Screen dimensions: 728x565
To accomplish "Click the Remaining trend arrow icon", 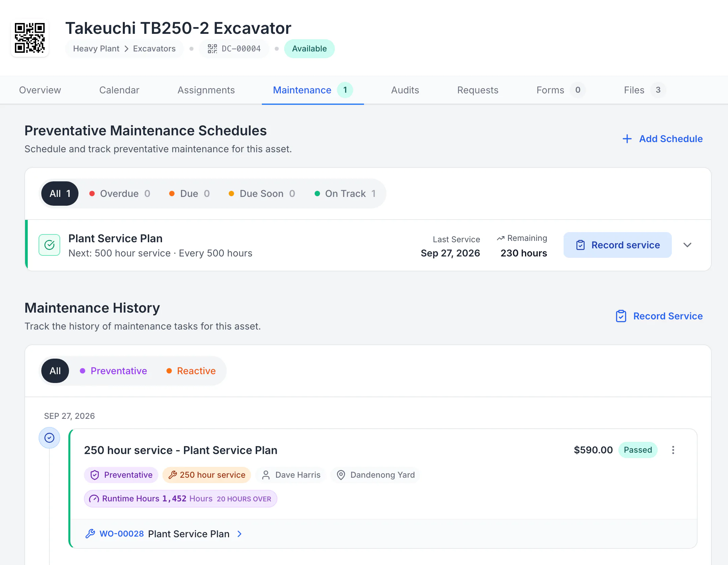I will point(501,238).
